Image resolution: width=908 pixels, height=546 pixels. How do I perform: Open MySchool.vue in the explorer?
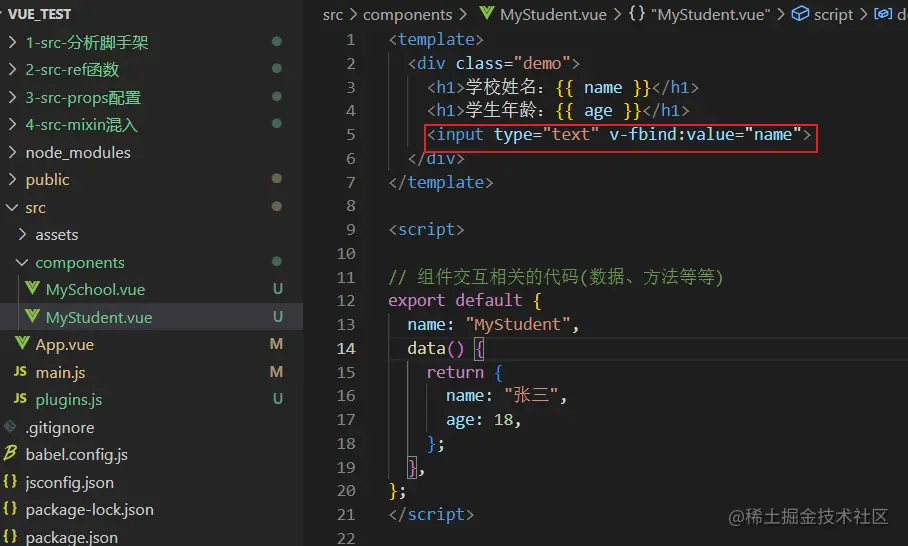(x=96, y=290)
